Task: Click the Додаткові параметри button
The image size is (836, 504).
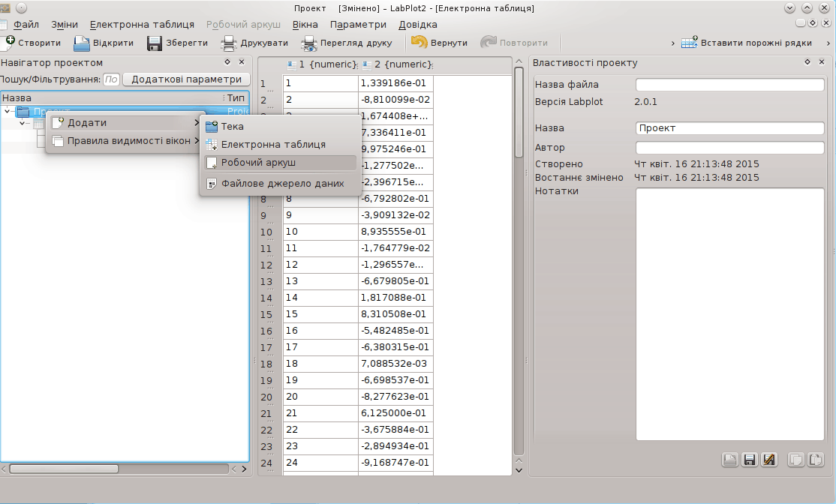Action: [x=186, y=79]
